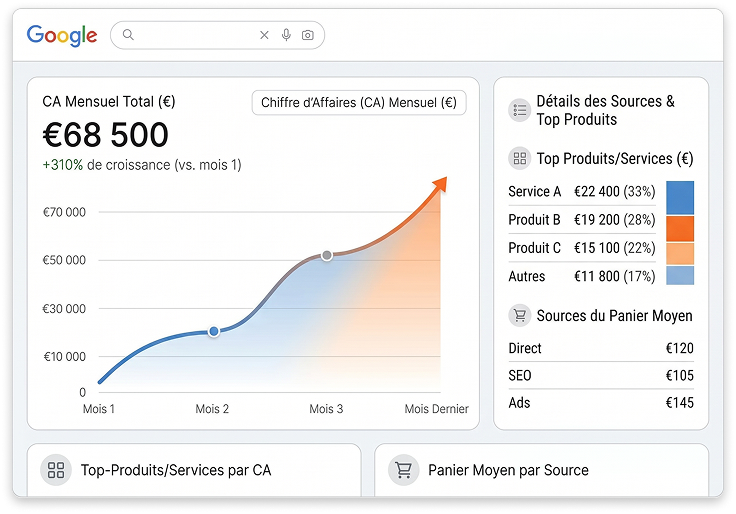This screenshot has height=514, width=736.
Task: Click the €145 Ads basket value
Action: point(680,403)
